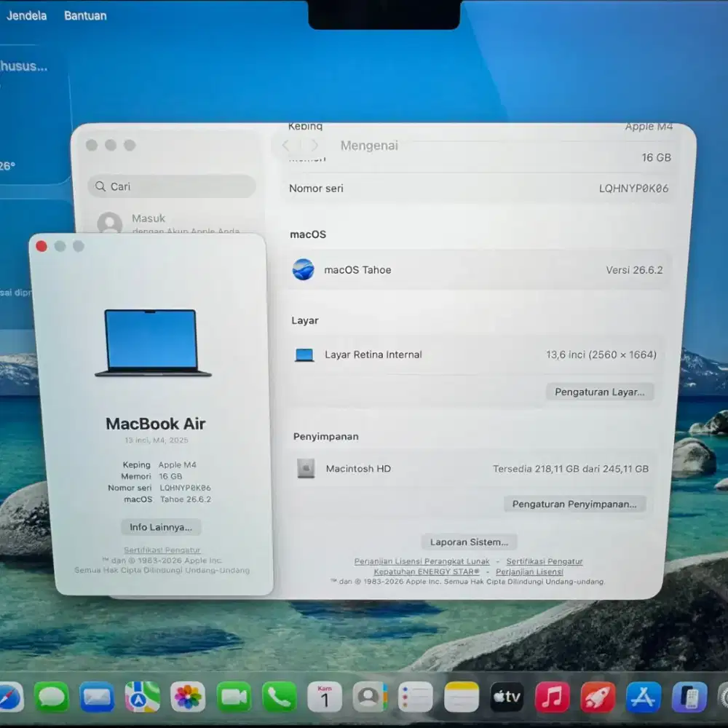This screenshot has height=728, width=728.
Task: Click Tahoe 26.6.2 in About window
Action: point(186,499)
